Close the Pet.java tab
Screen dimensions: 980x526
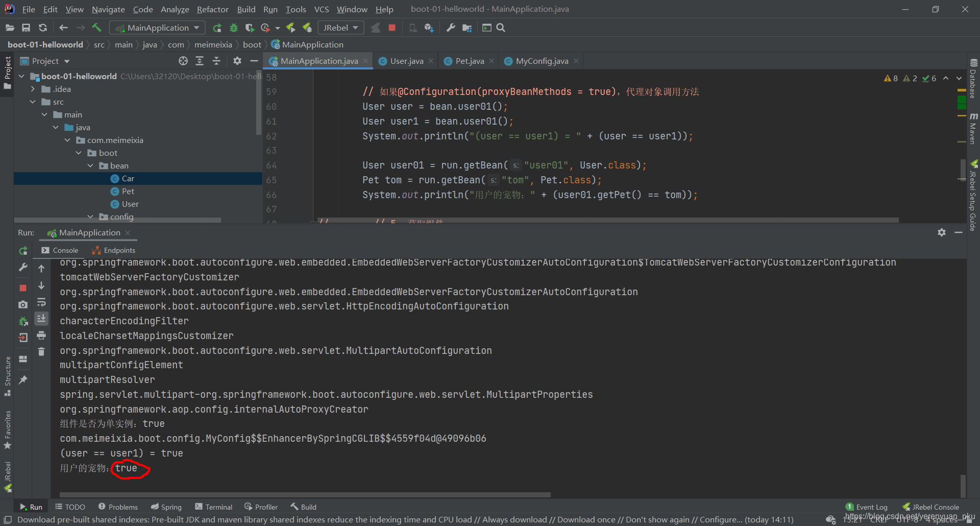(x=492, y=61)
